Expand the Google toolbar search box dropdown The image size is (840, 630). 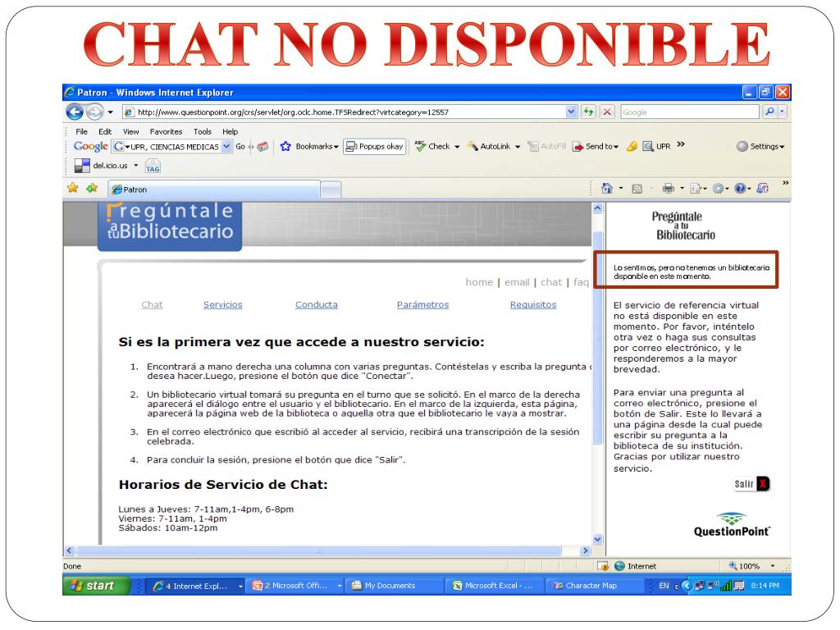tap(226, 146)
